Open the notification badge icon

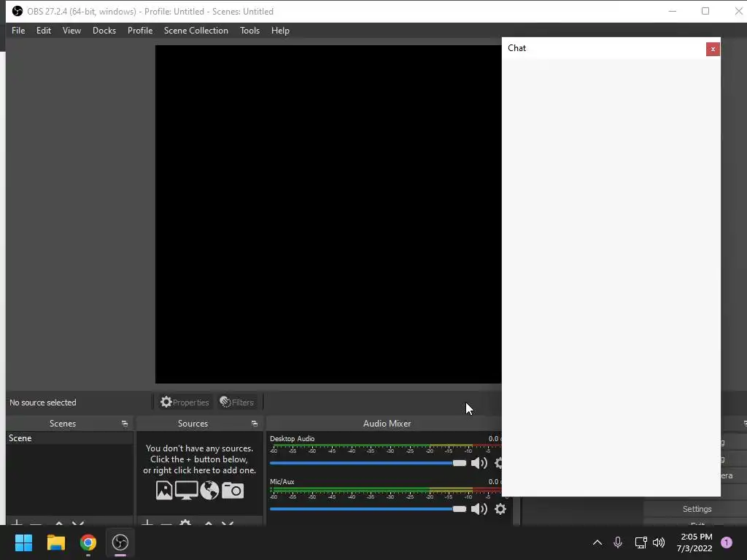(x=727, y=542)
